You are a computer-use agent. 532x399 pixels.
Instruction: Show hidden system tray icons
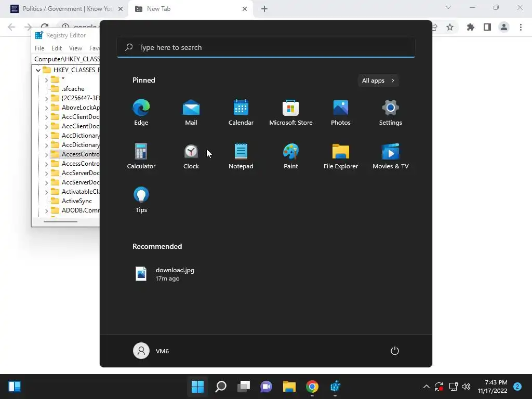coord(426,387)
